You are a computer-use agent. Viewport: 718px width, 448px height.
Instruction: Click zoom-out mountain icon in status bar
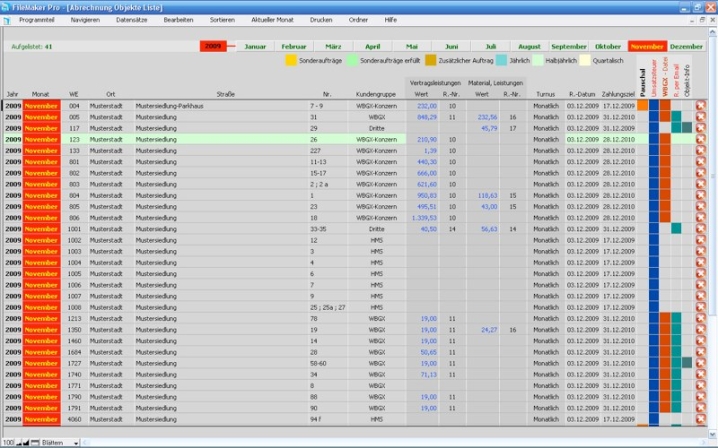(17, 441)
